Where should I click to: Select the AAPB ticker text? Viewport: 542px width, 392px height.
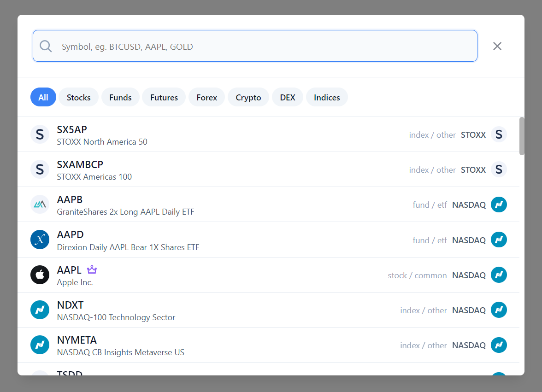(x=70, y=199)
